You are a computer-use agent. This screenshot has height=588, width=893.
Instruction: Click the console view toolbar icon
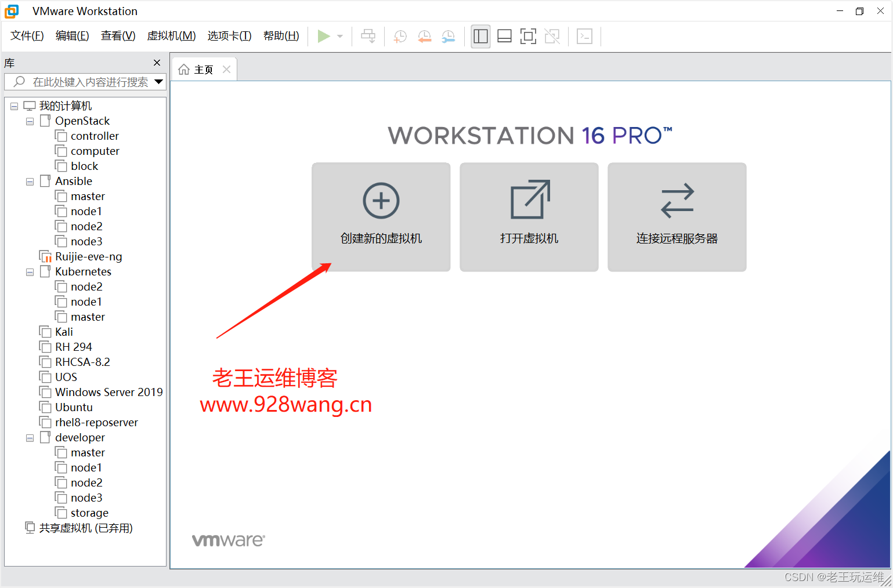(x=584, y=37)
